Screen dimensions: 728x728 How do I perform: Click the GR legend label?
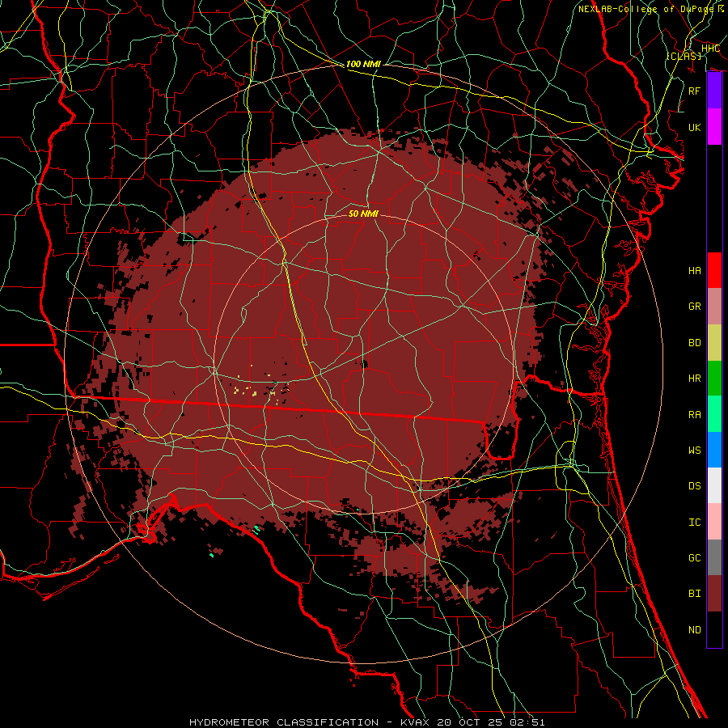click(695, 307)
